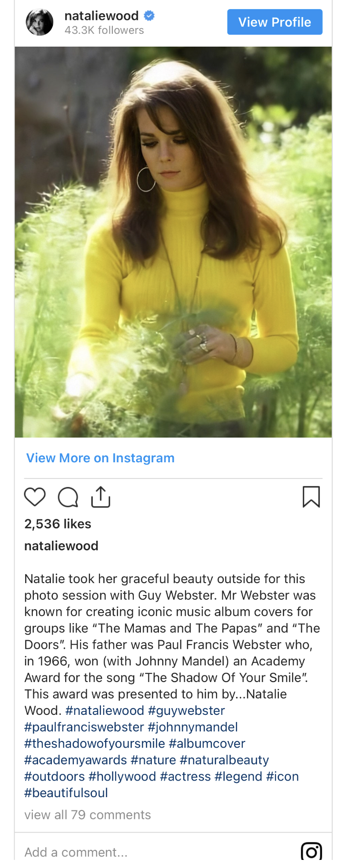346x868 pixels.
Task: Click the blue verified badge
Action: 149,16
